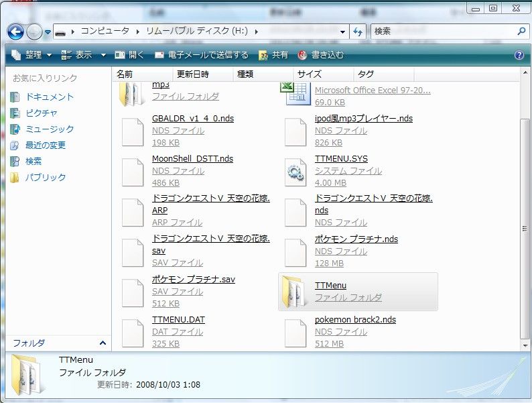Viewport: 532px width, 403px height.
Task: Click the Forward navigation arrow
Action: pos(34,32)
